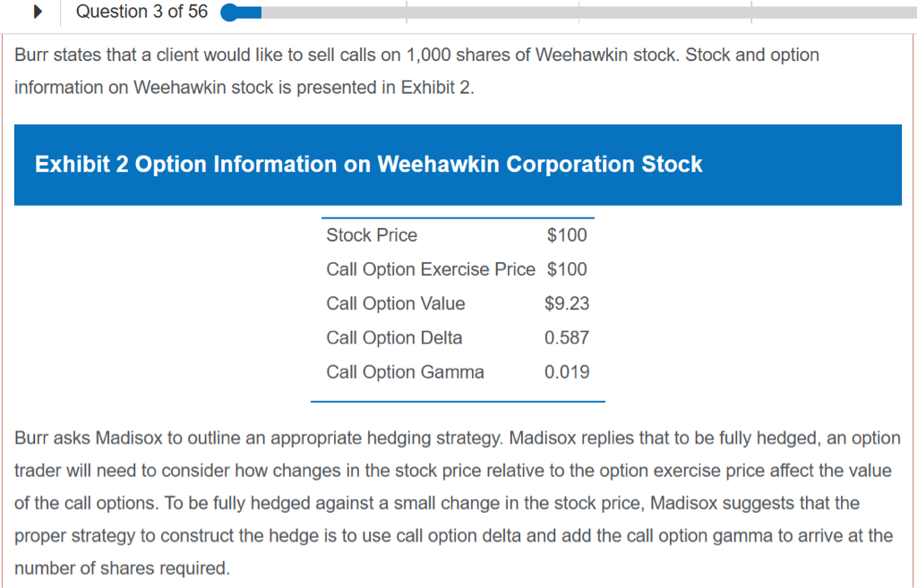Click the third tick mark on progress bar
The width and height of the screenshot is (917, 588).
pyautogui.click(x=751, y=13)
